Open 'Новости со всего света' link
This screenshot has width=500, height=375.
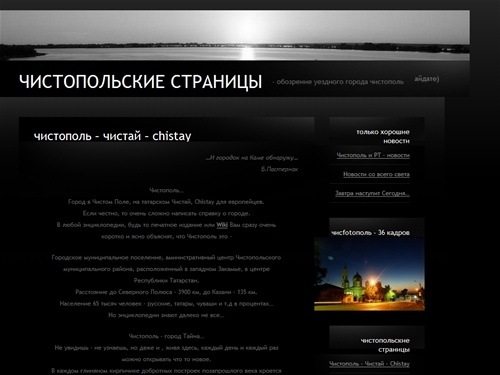click(376, 174)
